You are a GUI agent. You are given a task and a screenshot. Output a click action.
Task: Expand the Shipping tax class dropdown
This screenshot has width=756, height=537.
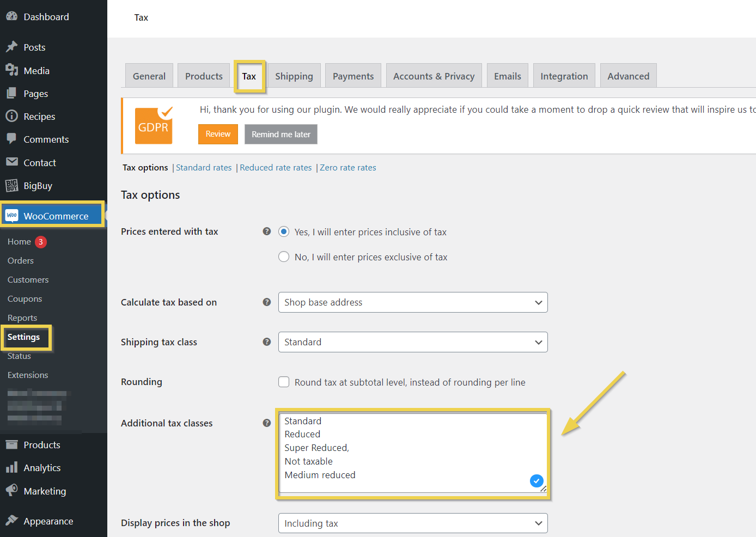(412, 342)
